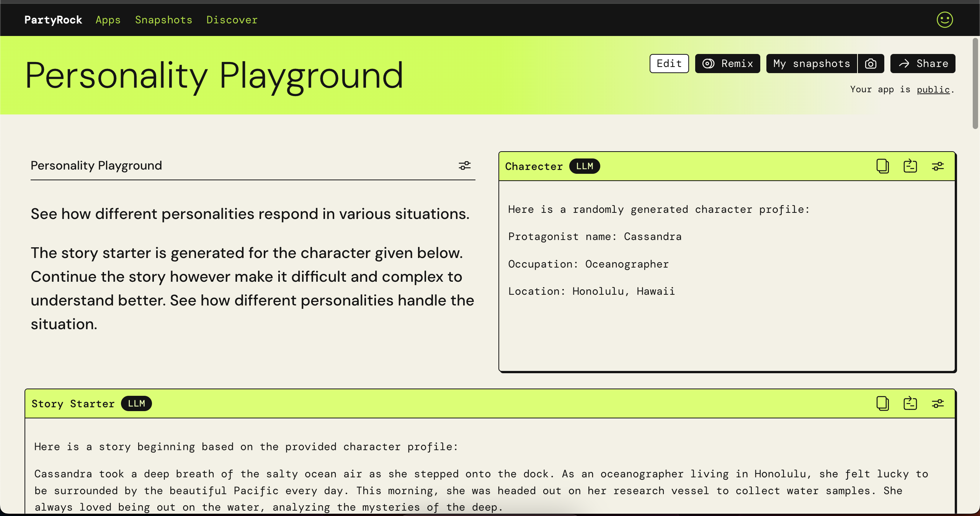Open the Story Starter settings sliders icon
Screen dimensions: 980x516
[x=938, y=403]
